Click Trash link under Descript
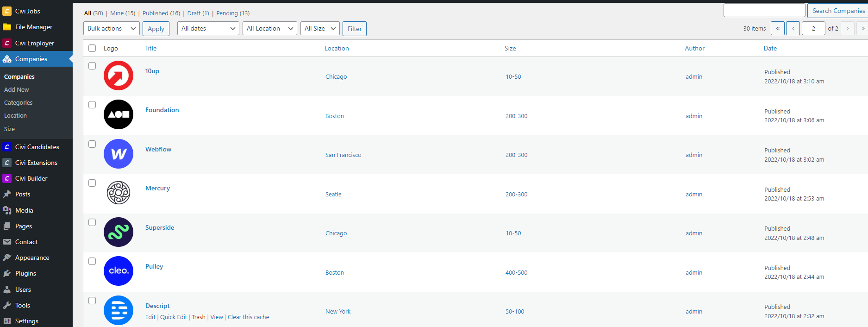This screenshot has width=868, height=327. (199, 317)
